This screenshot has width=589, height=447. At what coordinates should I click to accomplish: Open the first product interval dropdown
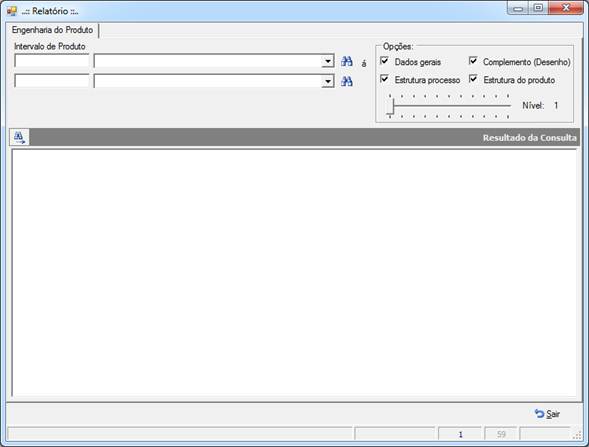tap(328, 61)
